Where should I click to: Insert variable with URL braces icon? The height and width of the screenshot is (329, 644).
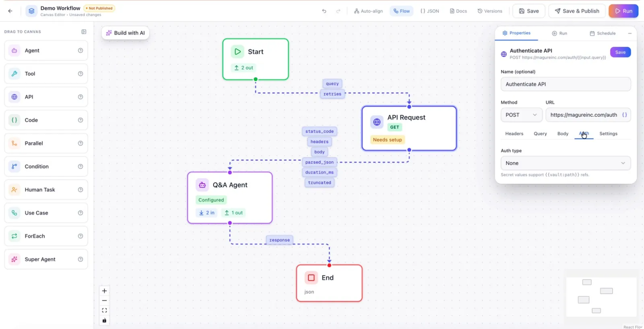tap(624, 115)
